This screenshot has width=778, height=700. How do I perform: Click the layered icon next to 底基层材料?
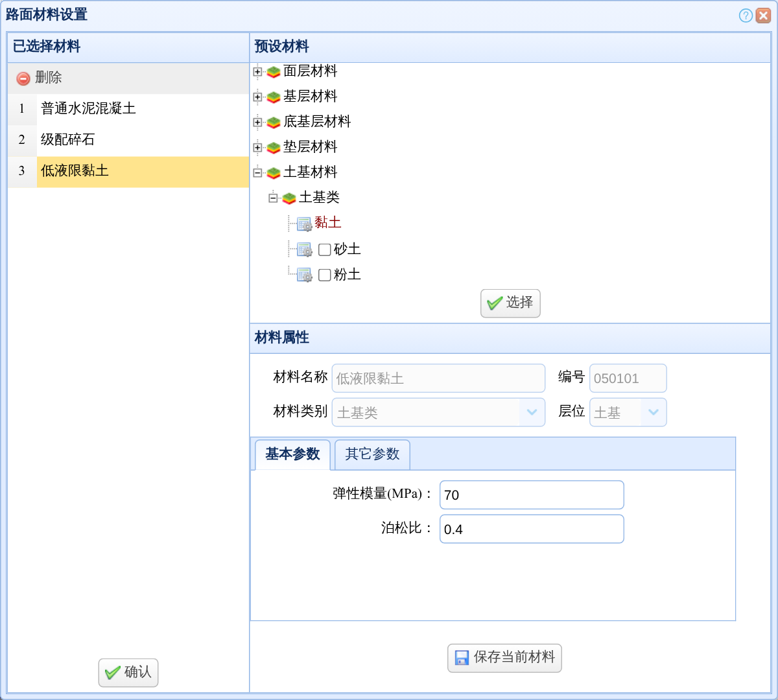[x=274, y=122]
